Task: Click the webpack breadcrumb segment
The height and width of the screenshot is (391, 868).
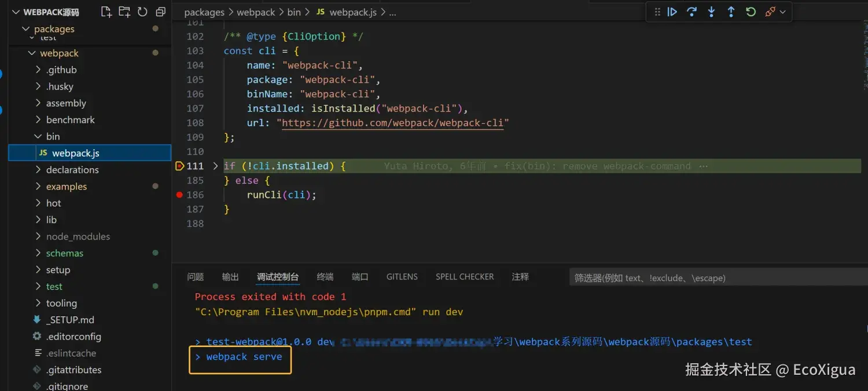Action: click(x=256, y=12)
